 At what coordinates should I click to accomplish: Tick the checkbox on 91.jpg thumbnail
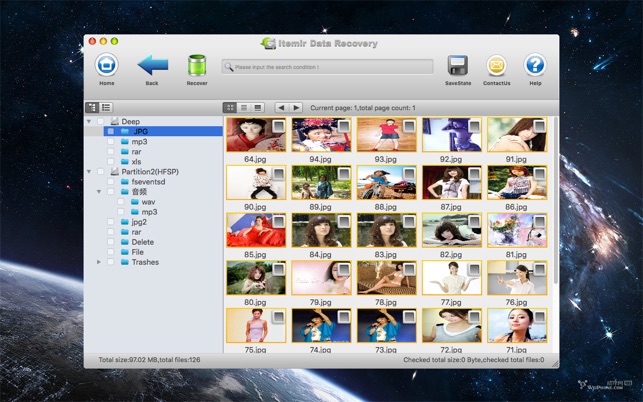click(x=540, y=126)
